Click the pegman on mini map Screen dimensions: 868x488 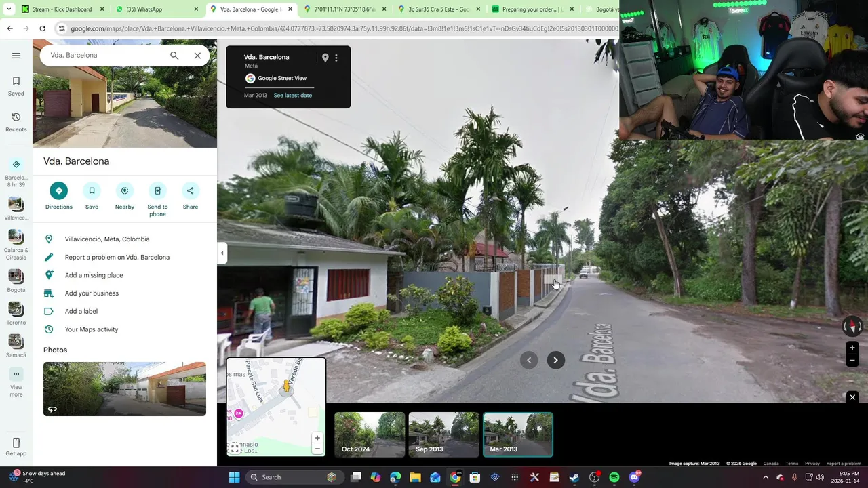[x=286, y=386]
